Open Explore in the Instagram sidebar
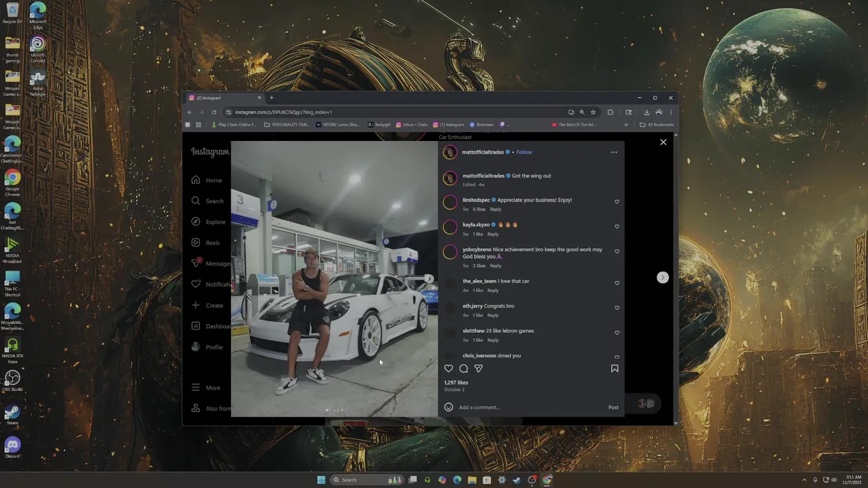 click(208, 222)
